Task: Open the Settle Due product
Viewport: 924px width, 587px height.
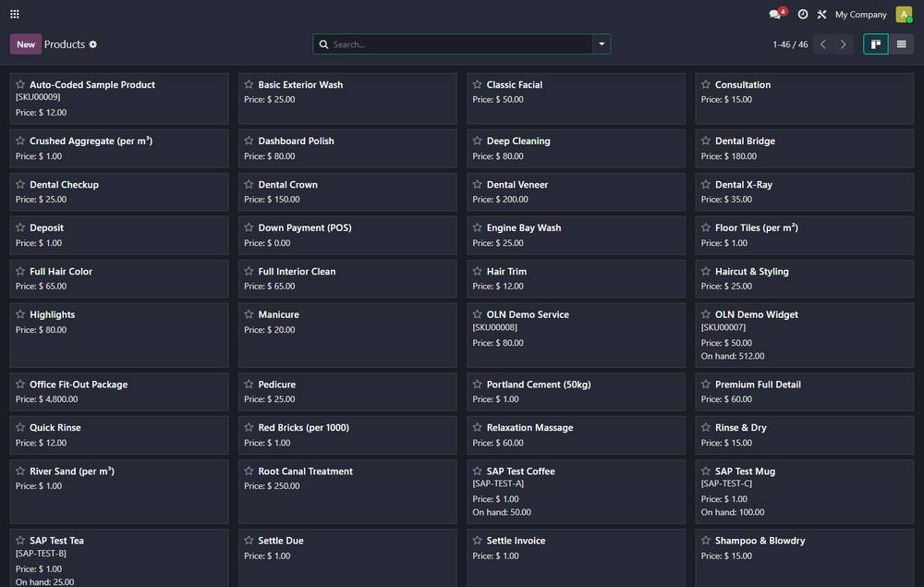Action: pos(347,558)
